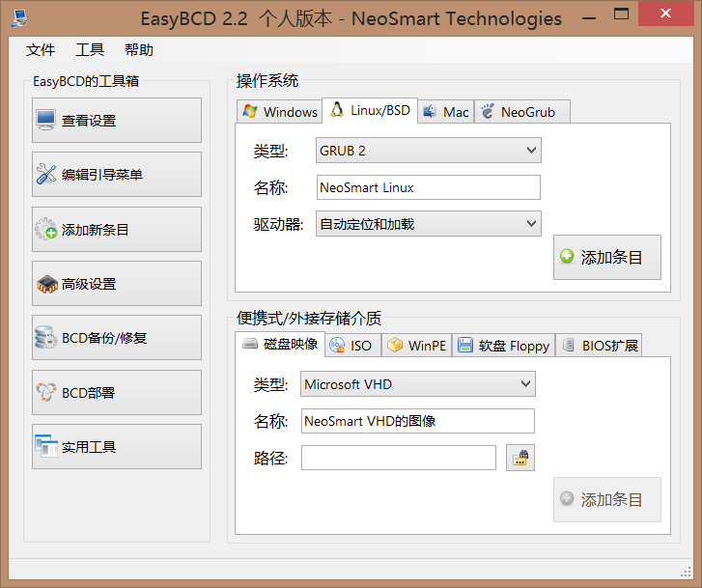Switch to the BIOS扩展 tab

pos(599,346)
